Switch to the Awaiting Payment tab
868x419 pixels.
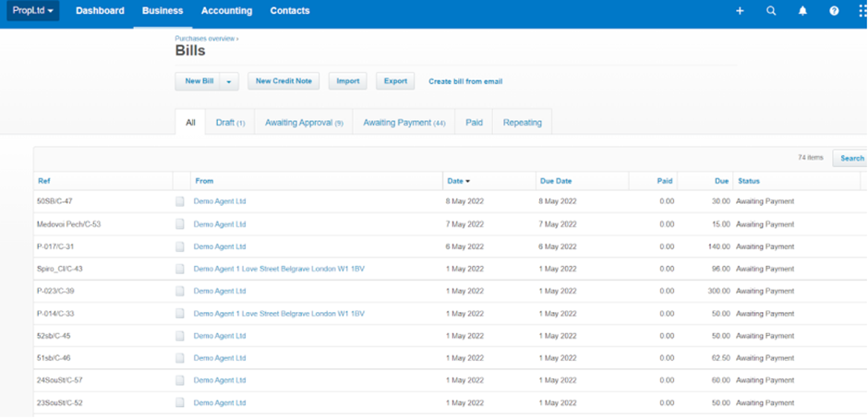(404, 123)
